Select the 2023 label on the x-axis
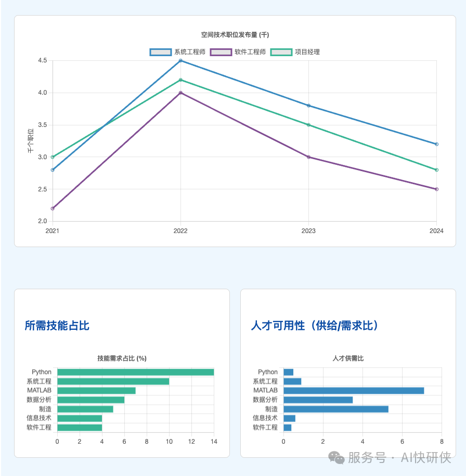Viewport: 466px width, 476px height. point(309,231)
